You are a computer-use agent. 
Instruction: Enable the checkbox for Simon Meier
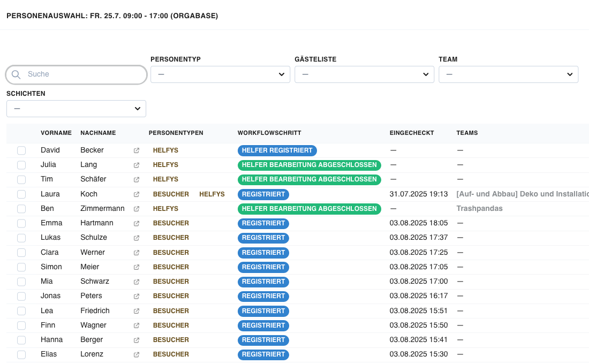click(21, 267)
